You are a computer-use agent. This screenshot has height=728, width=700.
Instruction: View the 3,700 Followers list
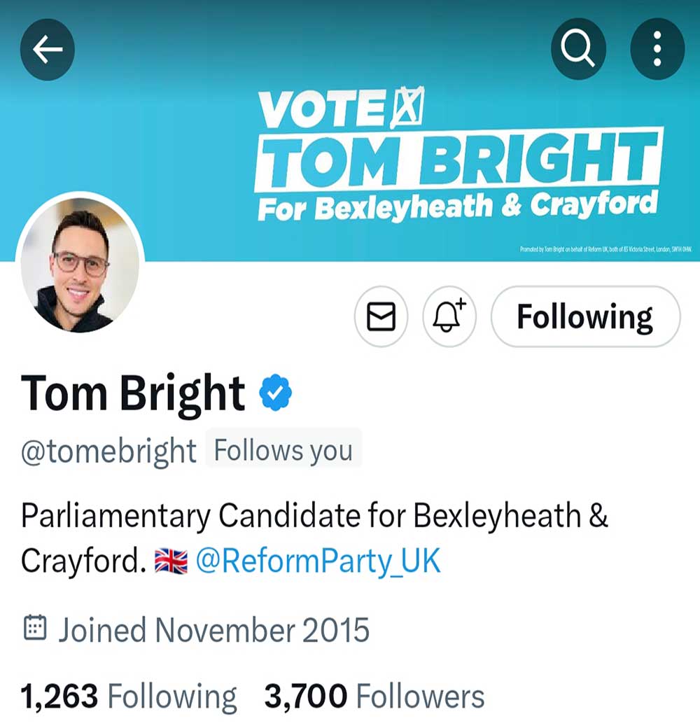pyautogui.click(x=374, y=696)
